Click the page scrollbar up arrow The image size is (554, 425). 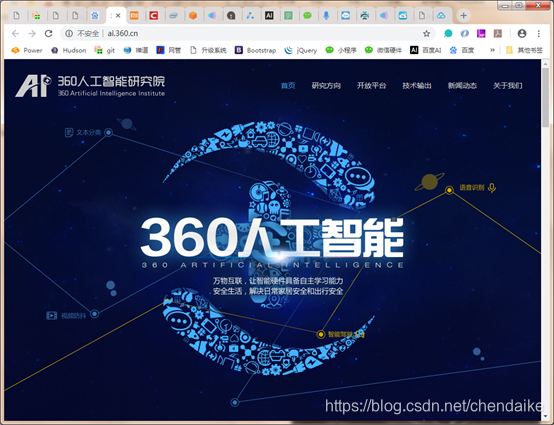click(x=546, y=64)
